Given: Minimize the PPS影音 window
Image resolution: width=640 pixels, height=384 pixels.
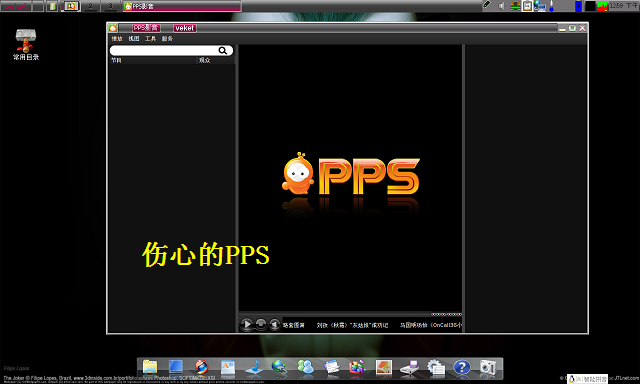Looking at the screenshot, I should pyautogui.click(x=562, y=28).
